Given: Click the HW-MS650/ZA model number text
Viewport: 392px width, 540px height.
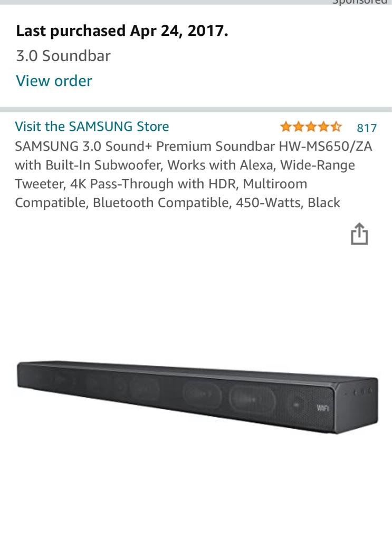Looking at the screenshot, I should (x=326, y=147).
